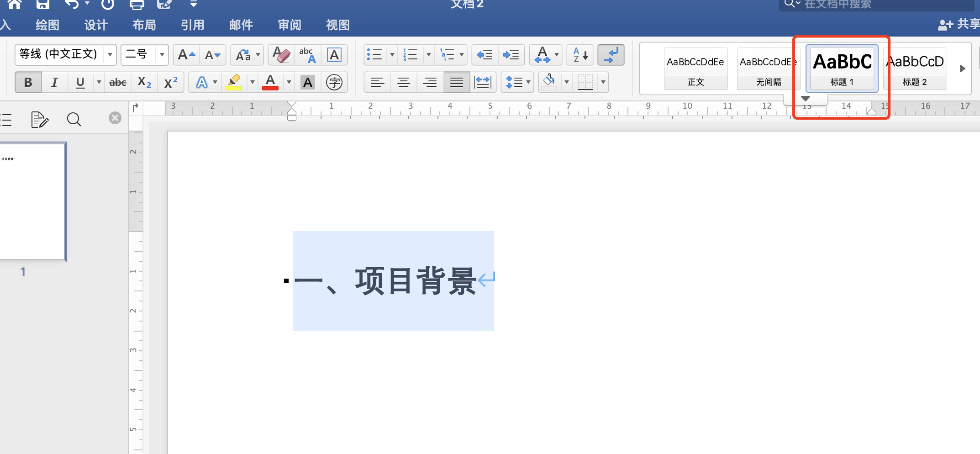
Task: Center align the text
Action: point(404,83)
